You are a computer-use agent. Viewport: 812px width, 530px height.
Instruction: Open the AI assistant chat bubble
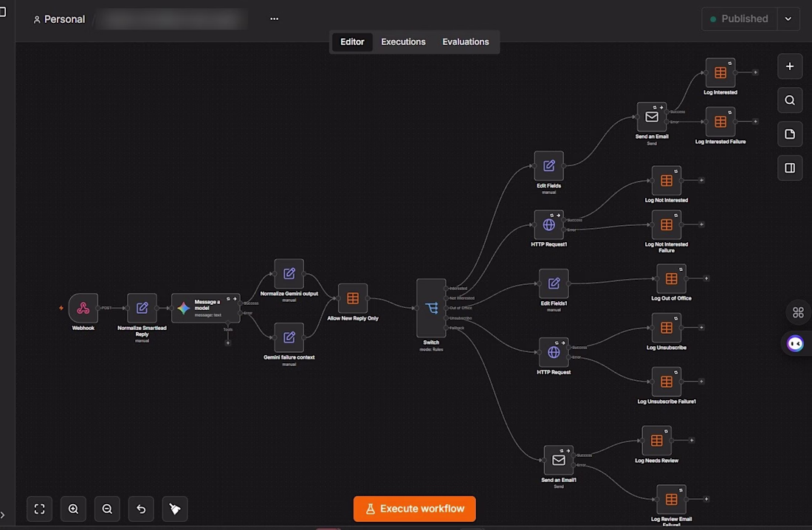tap(796, 343)
